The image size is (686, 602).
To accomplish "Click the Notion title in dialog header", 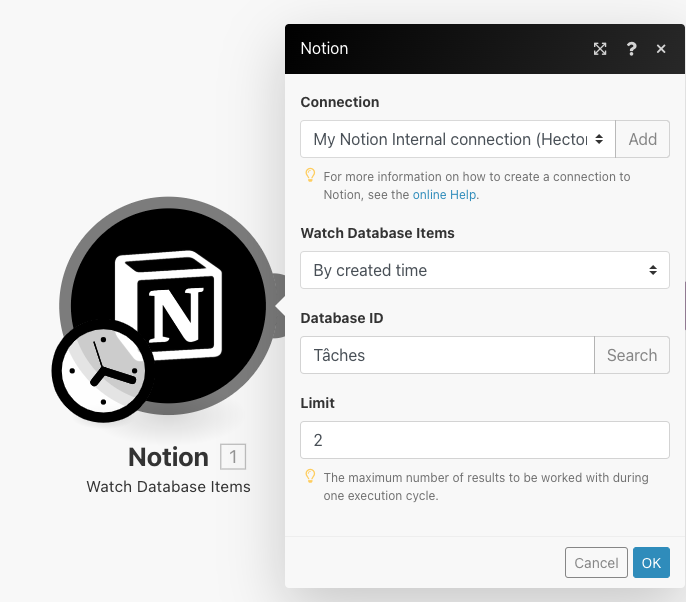I will [324, 49].
